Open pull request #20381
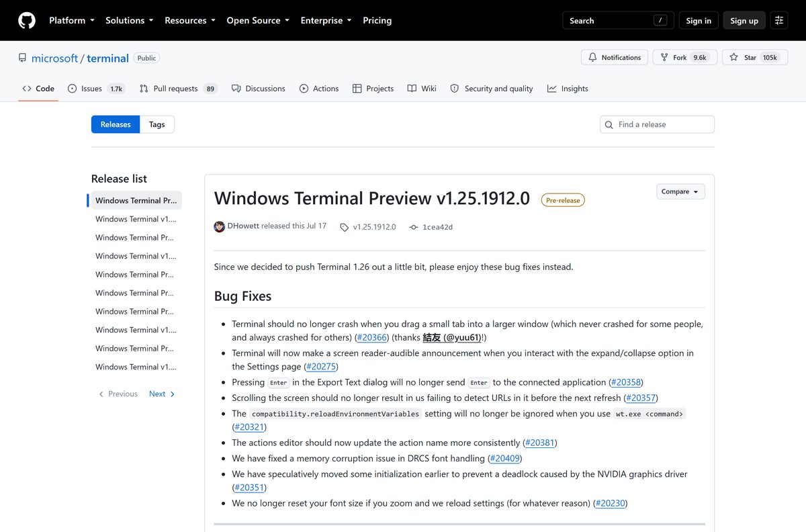 (x=539, y=443)
